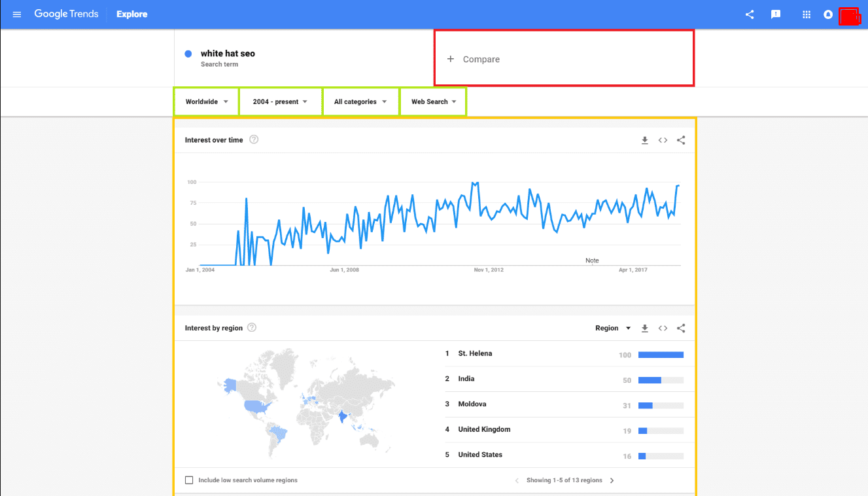
Task: Open the notifications bell icon
Action: pos(828,14)
